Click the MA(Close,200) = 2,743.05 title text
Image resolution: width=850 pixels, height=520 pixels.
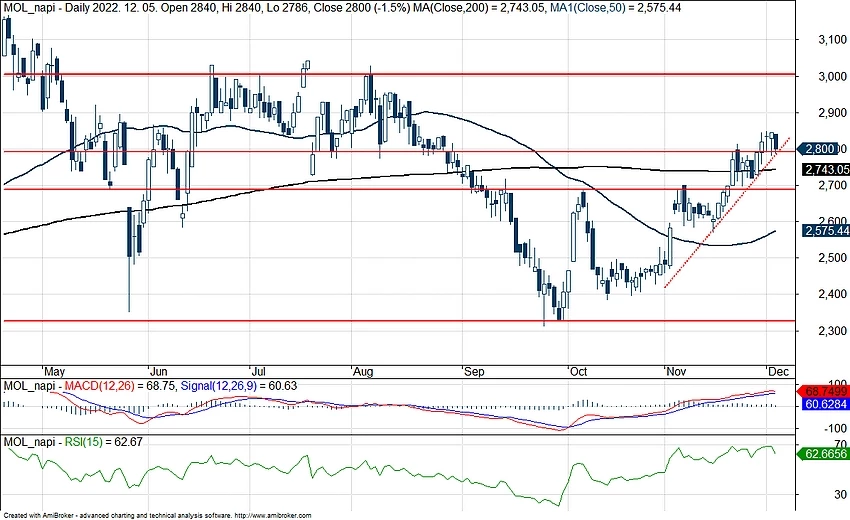coord(479,8)
